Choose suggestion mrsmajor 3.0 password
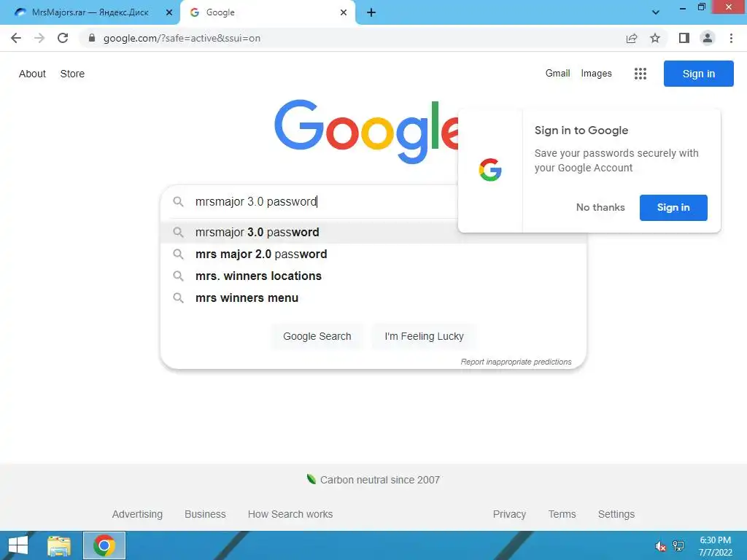Screen dimensions: 747x560 (x=373, y=233)
